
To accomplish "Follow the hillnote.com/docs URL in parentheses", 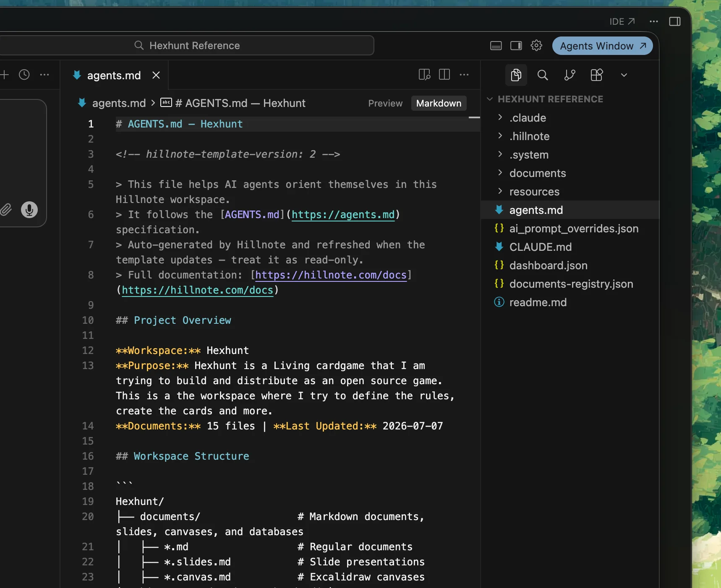I will (197, 290).
